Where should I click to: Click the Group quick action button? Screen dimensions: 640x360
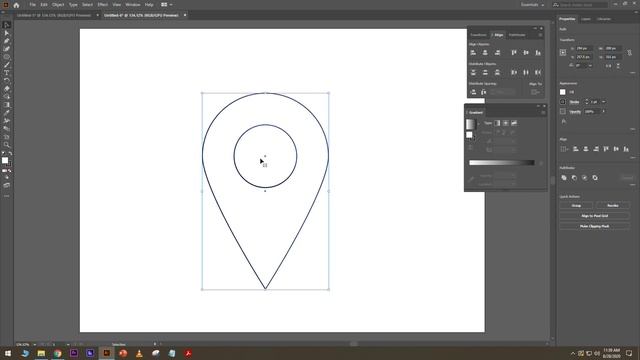pos(576,205)
